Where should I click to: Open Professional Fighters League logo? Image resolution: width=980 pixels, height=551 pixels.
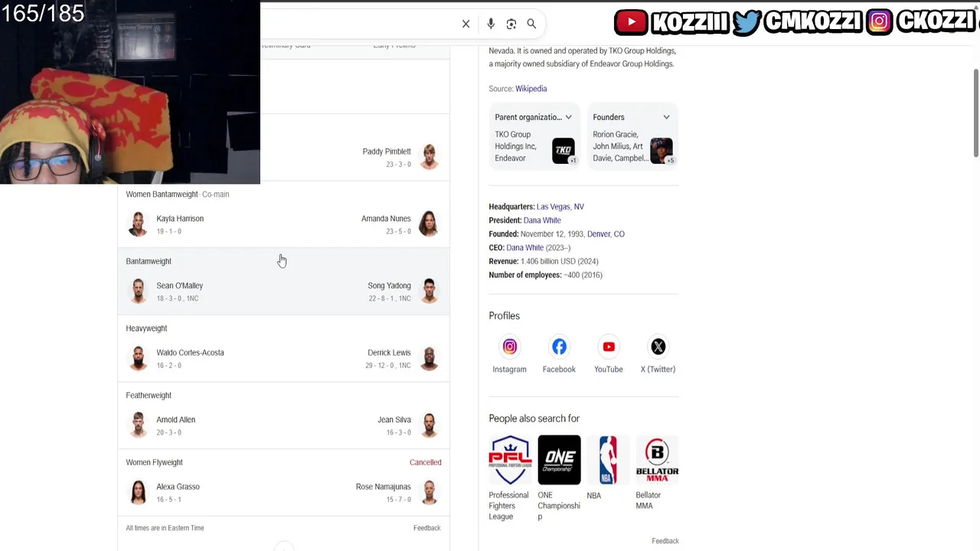(x=510, y=460)
